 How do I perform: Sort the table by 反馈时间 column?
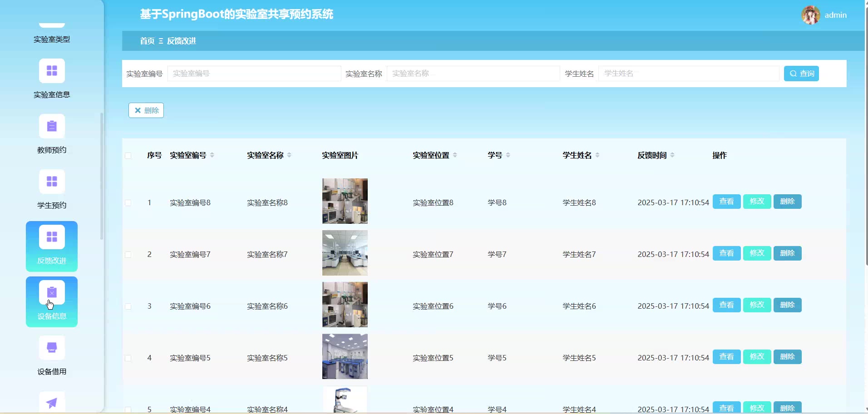pyautogui.click(x=672, y=155)
